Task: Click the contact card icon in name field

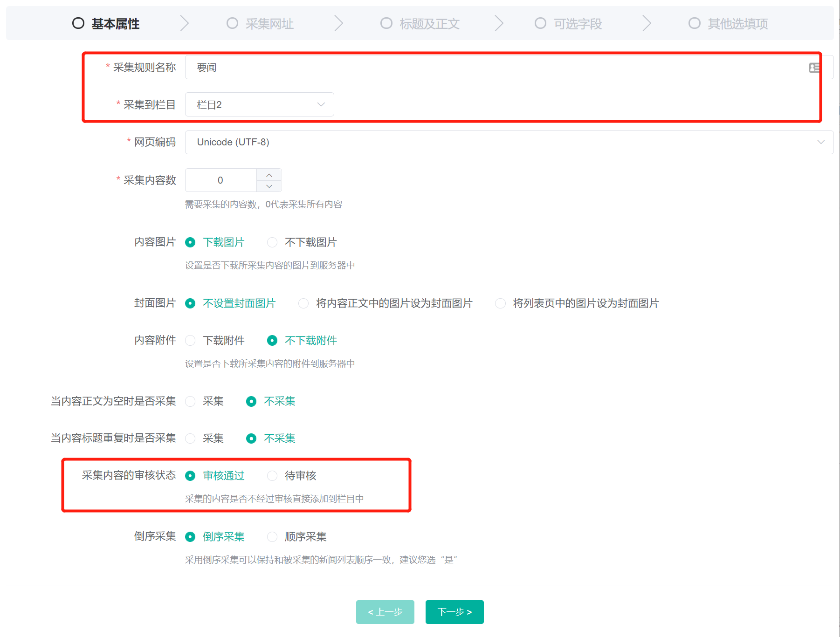Action: [x=814, y=68]
